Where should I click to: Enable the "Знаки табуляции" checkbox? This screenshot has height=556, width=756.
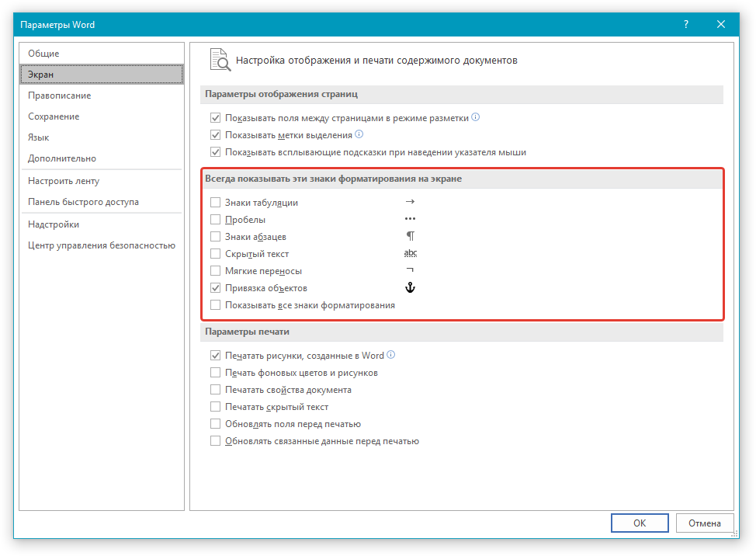pyautogui.click(x=216, y=203)
